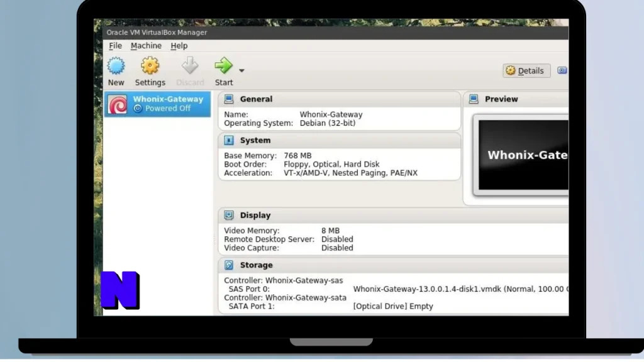This screenshot has height=362, width=644.
Task: Click Remote Desktop Server Disabled value
Action: point(337,239)
